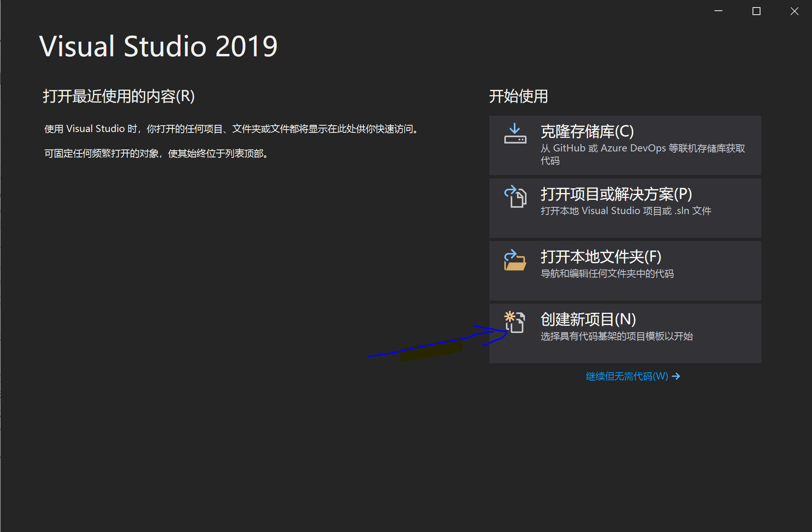The height and width of the screenshot is (532, 812).
Task: Click the 打开最近使用的内容(R) heading
Action: tap(118, 96)
